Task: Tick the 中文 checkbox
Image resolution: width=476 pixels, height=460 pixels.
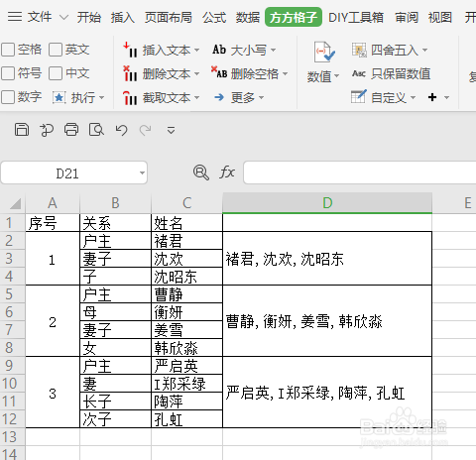Action: click(x=56, y=73)
